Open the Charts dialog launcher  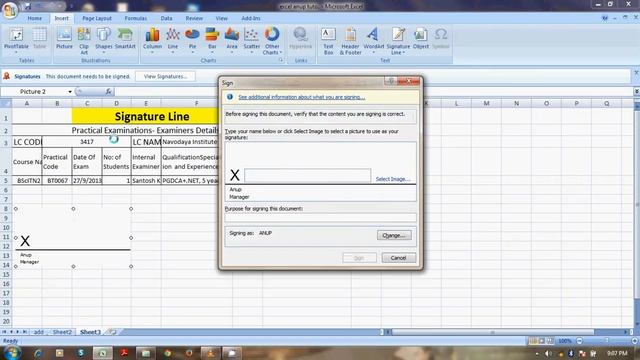pos(281,60)
